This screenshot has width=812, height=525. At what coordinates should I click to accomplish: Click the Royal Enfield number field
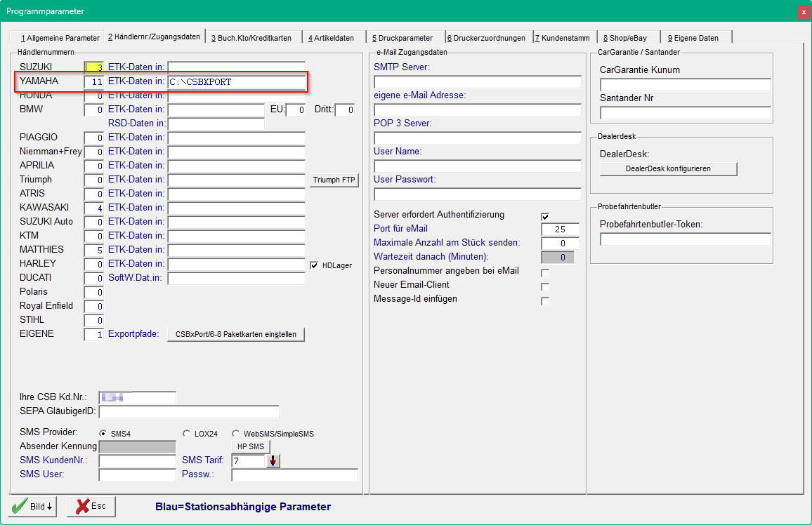(x=94, y=306)
